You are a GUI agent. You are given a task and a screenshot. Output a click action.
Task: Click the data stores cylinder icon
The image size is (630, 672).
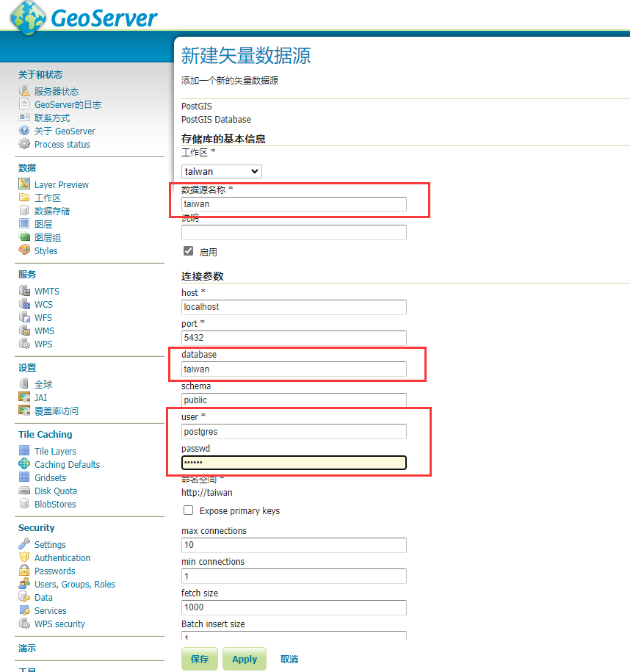(24, 211)
